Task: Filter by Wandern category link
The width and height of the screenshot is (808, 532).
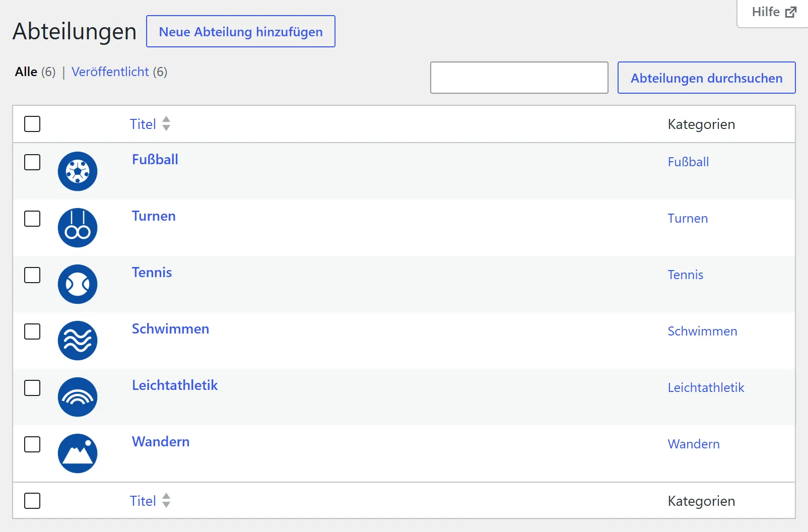Action: coord(694,444)
